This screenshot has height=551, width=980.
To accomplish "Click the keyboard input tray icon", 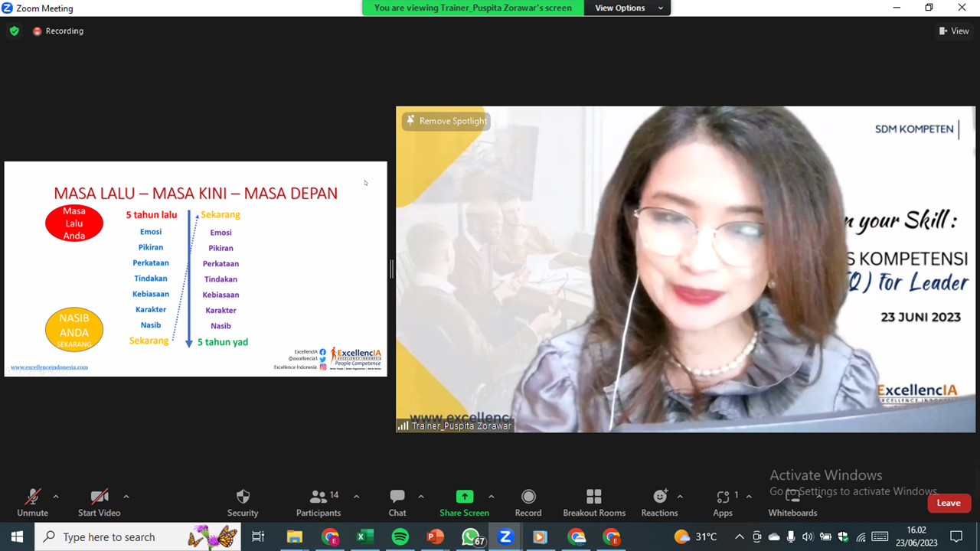I will coord(880,536).
